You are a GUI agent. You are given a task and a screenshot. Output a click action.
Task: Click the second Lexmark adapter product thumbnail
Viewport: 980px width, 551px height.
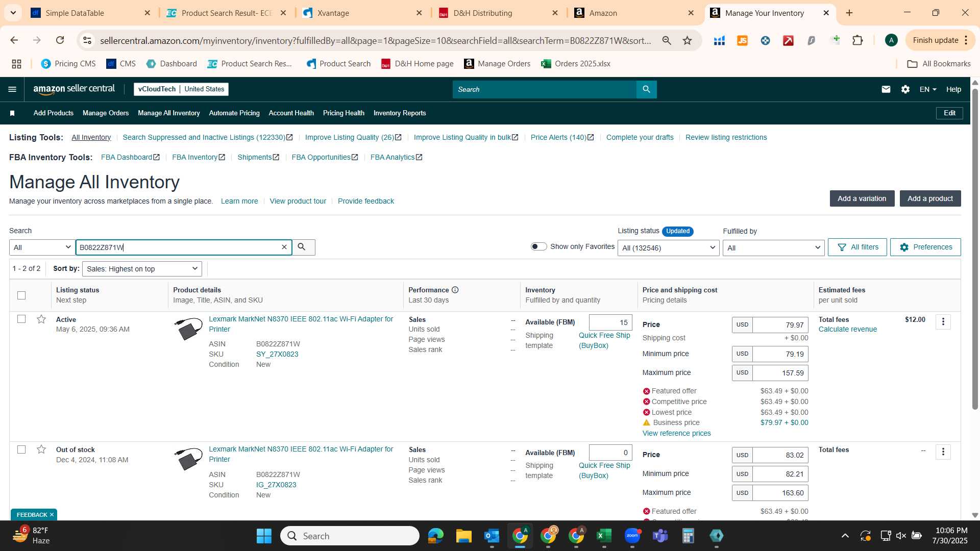(x=188, y=459)
